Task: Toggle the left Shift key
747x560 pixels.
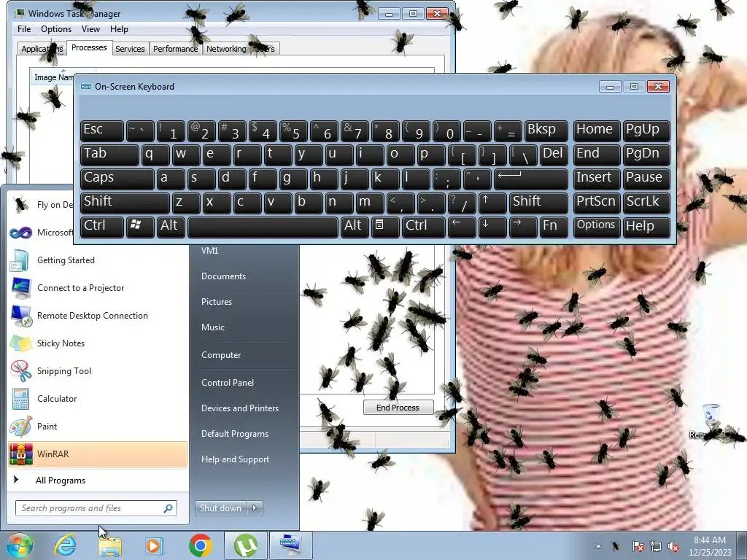Action: coord(125,203)
